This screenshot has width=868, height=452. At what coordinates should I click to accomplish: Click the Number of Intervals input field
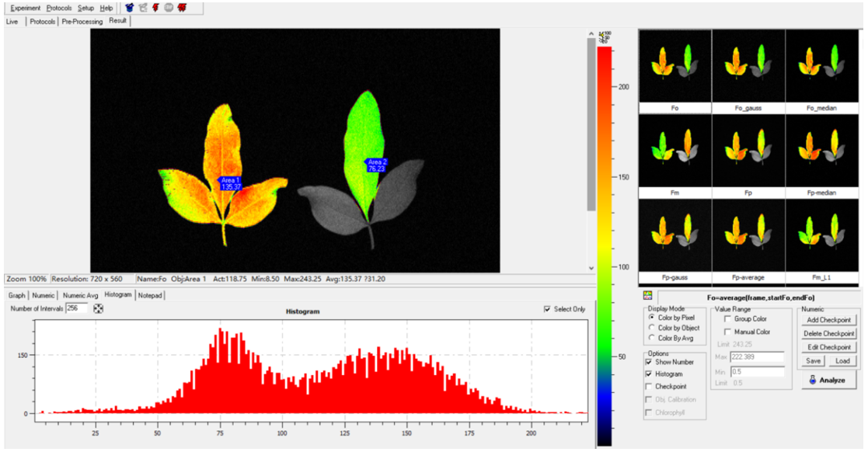pos(78,309)
